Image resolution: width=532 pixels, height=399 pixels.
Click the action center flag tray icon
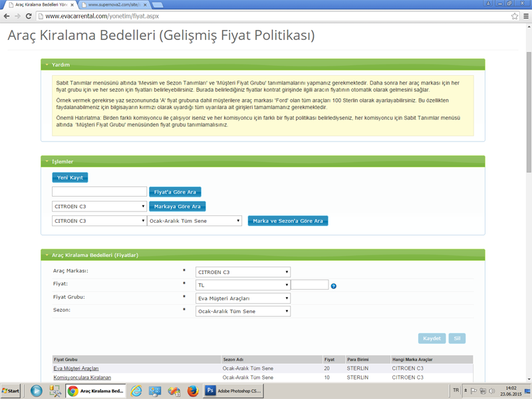[473, 391]
